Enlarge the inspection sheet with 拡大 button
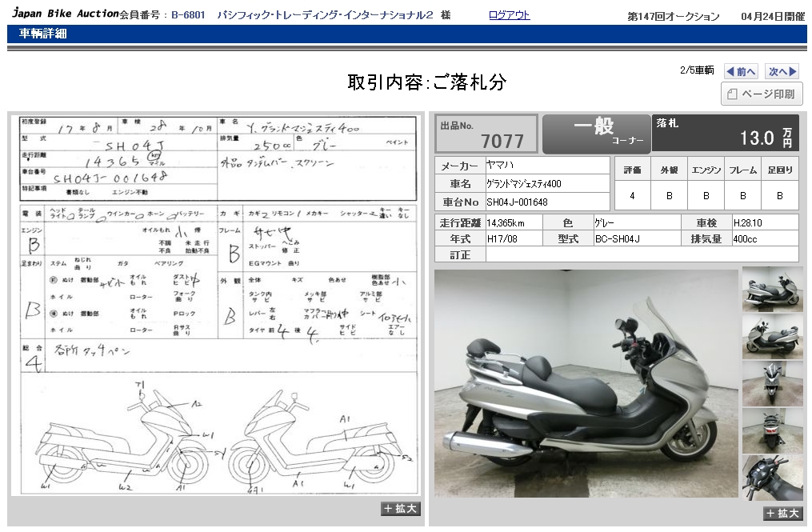Image resolution: width=812 pixels, height=532 pixels. tap(400, 509)
